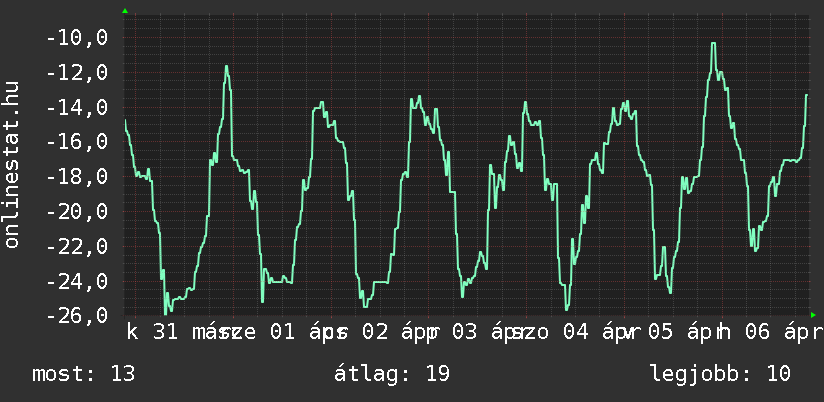Click the green arrow at the x-axis end
The image size is (824, 402).
click(x=813, y=314)
